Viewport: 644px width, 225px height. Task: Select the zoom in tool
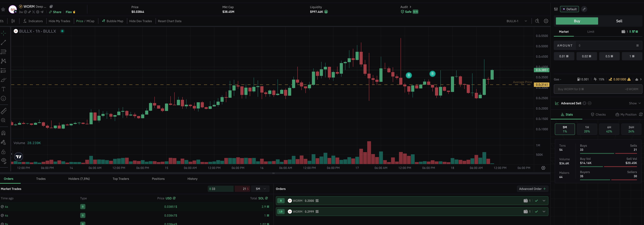pyautogui.click(x=3, y=120)
